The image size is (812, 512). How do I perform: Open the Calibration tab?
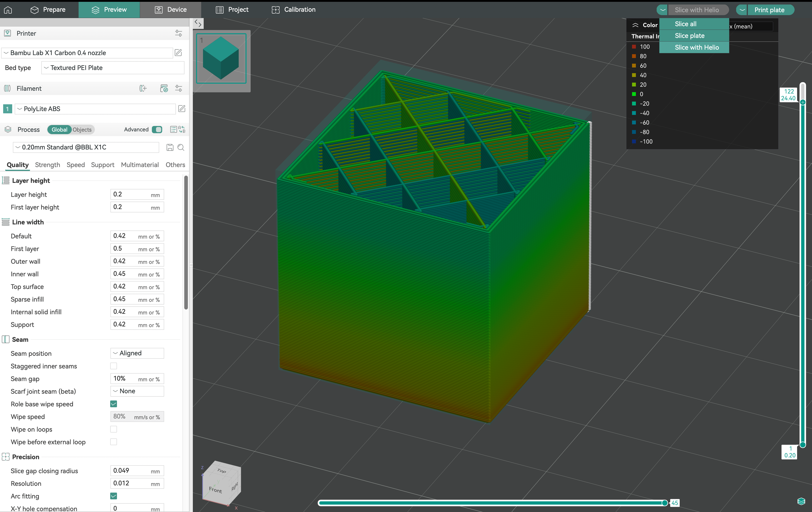click(x=294, y=9)
